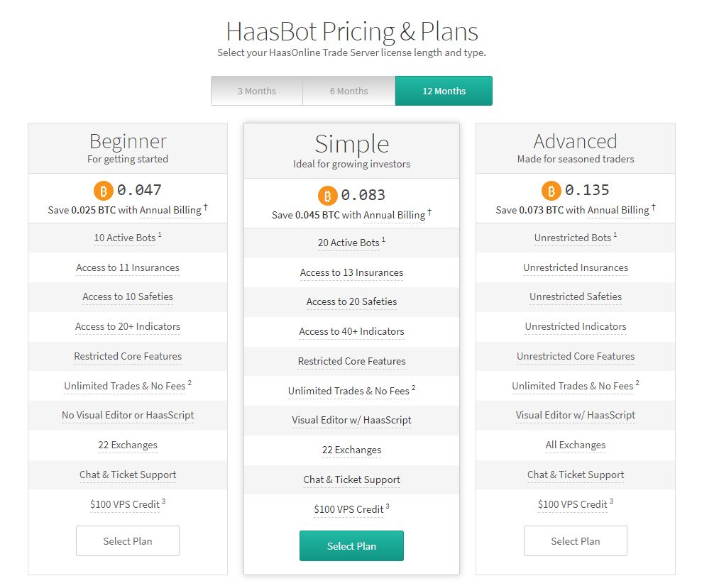
Task: Select the 12 Months license tab
Action: tap(444, 91)
